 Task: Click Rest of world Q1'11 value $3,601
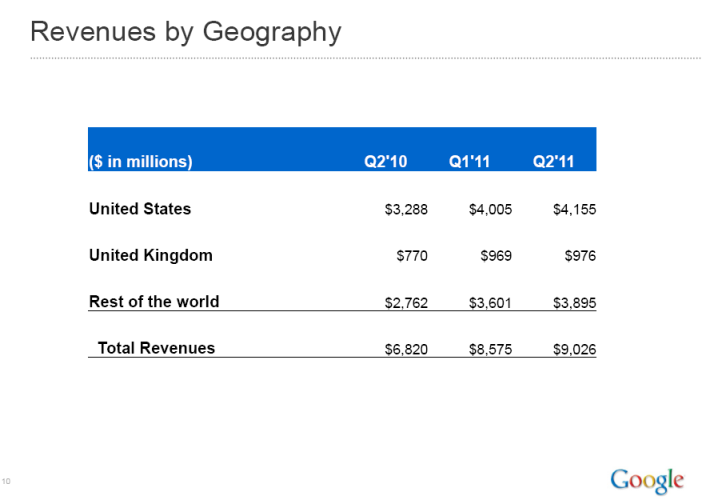[x=490, y=302]
